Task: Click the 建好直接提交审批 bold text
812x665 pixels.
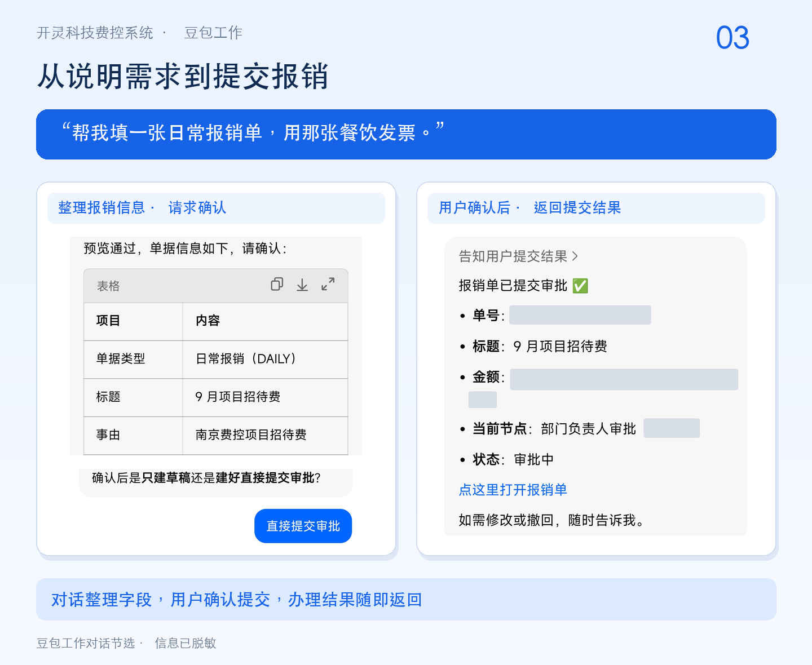Action: pos(265,478)
